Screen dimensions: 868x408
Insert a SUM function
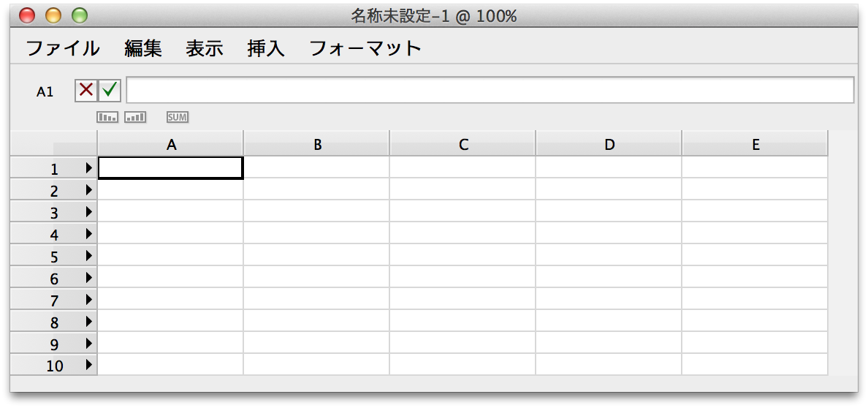(178, 117)
